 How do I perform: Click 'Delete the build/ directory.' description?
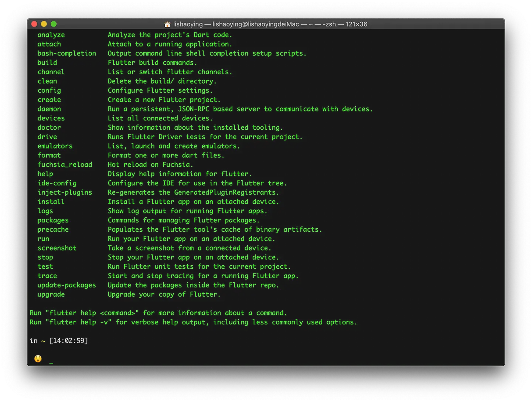(162, 81)
